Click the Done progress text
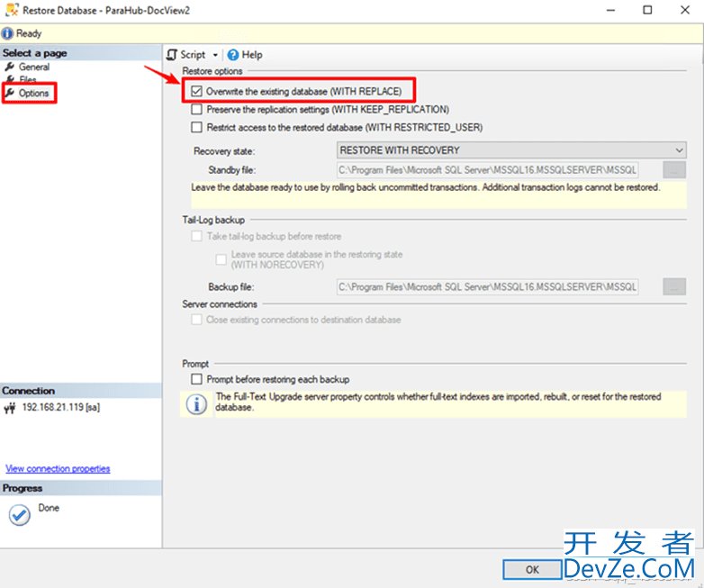This screenshot has height=588, width=704. [x=49, y=508]
